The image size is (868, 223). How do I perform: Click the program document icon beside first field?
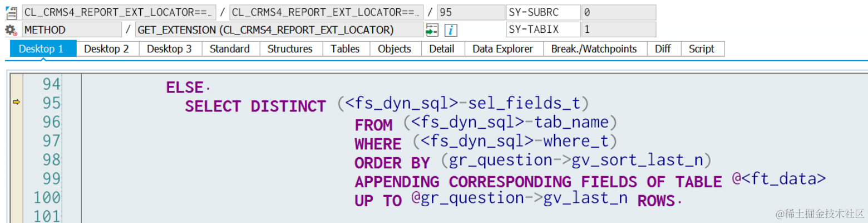11,13
